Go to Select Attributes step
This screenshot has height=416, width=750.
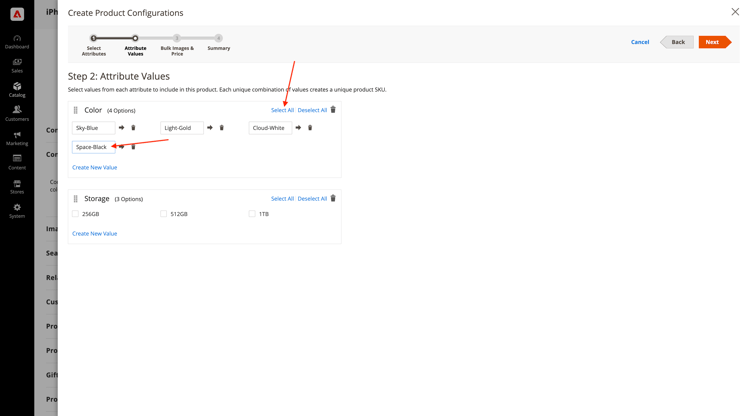[x=94, y=45]
